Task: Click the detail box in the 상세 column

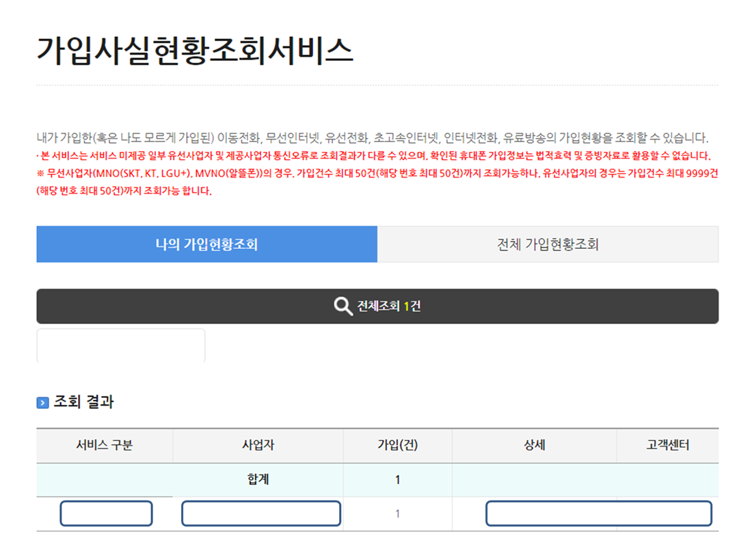Action: pos(598,513)
